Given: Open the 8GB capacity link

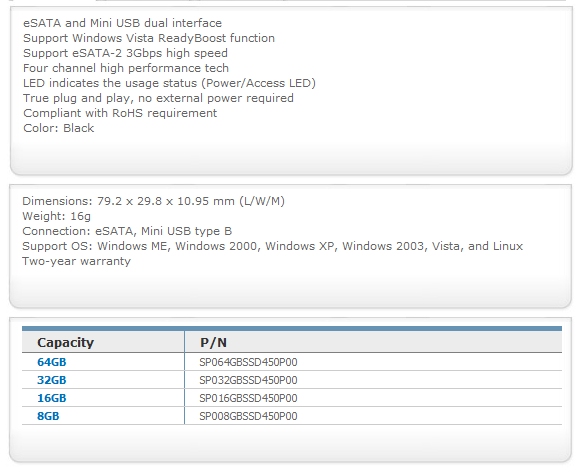Looking at the screenshot, I should [48, 416].
